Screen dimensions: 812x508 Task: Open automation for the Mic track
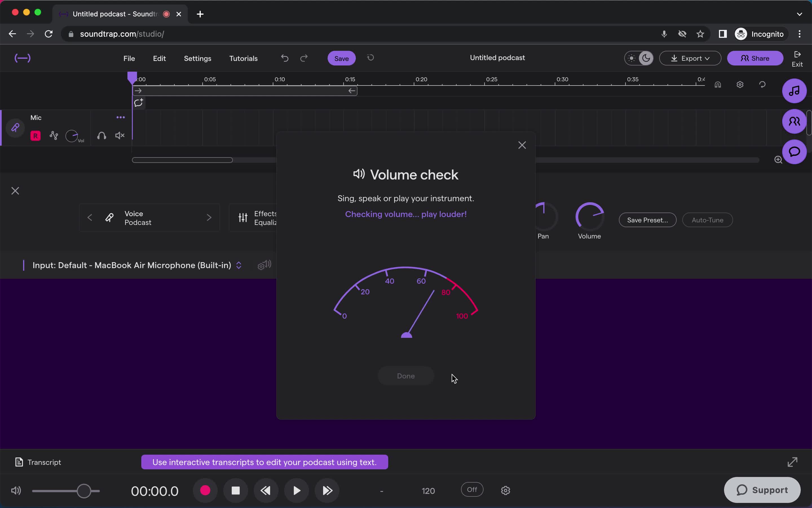pyautogui.click(x=54, y=135)
